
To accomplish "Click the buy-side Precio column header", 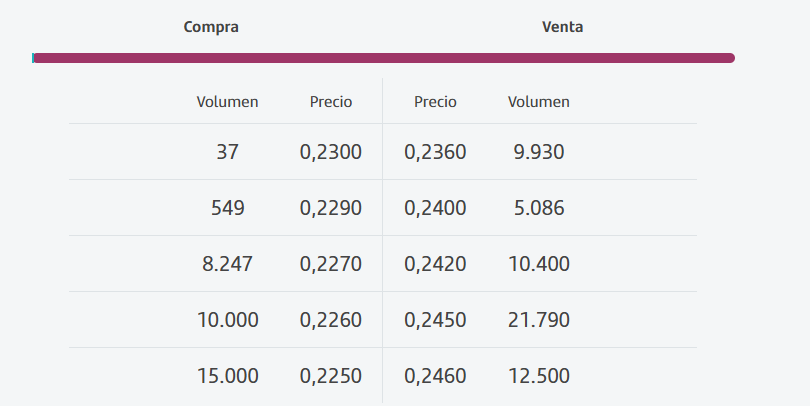I will [331, 101].
